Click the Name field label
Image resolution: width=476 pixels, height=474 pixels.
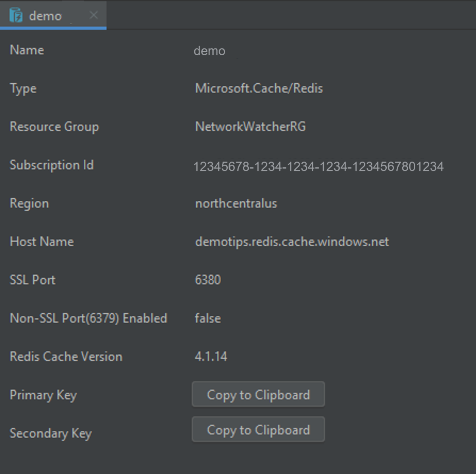click(x=27, y=50)
